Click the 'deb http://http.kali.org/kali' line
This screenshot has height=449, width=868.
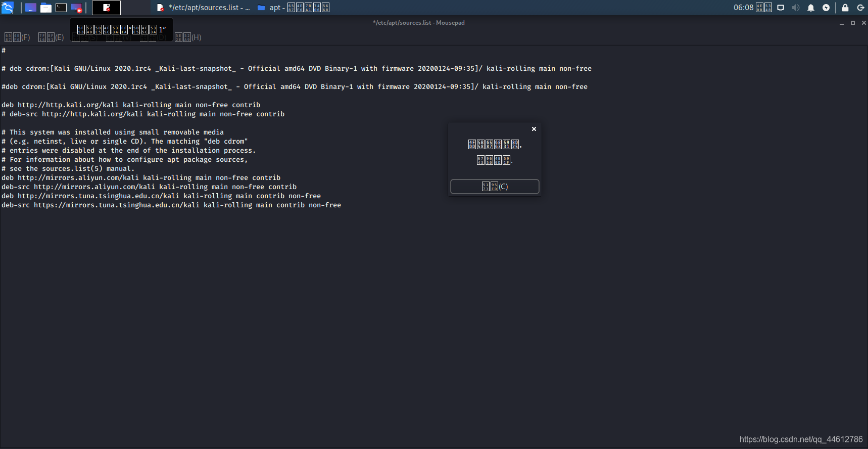131,105
